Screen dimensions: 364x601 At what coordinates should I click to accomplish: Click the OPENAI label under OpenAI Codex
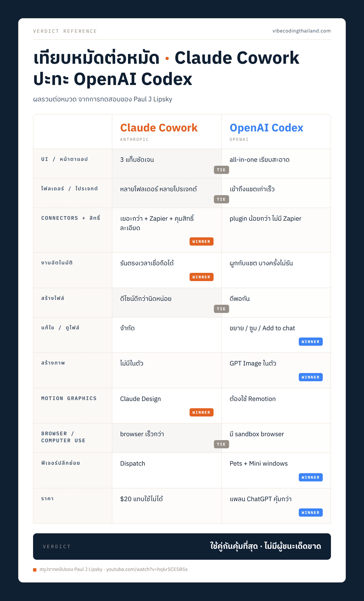(x=239, y=140)
